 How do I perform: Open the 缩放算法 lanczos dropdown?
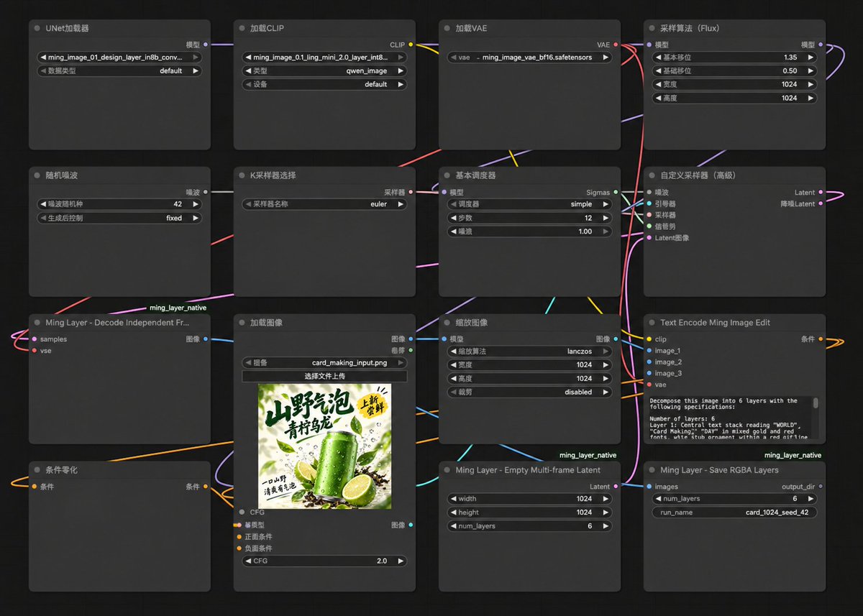pyautogui.click(x=529, y=351)
